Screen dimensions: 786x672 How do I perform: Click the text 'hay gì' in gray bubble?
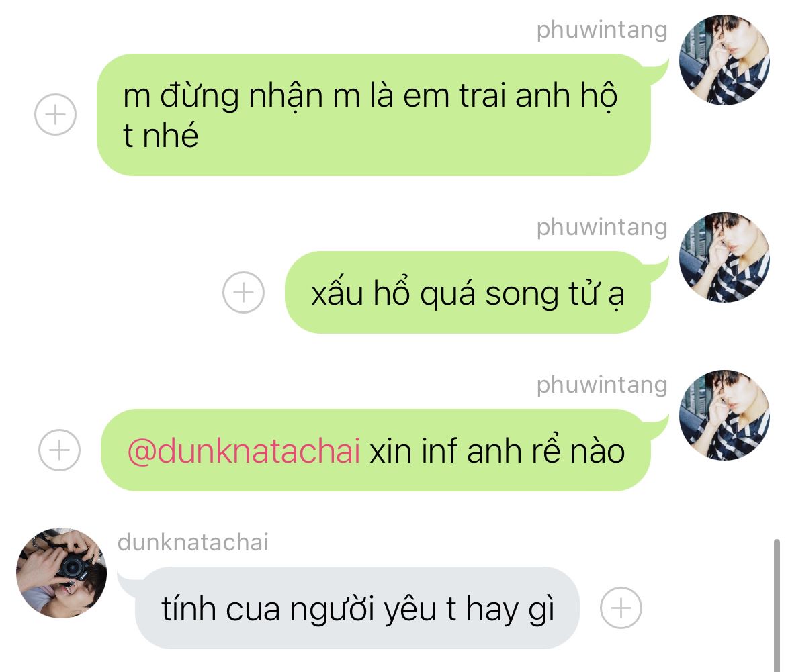point(511,610)
